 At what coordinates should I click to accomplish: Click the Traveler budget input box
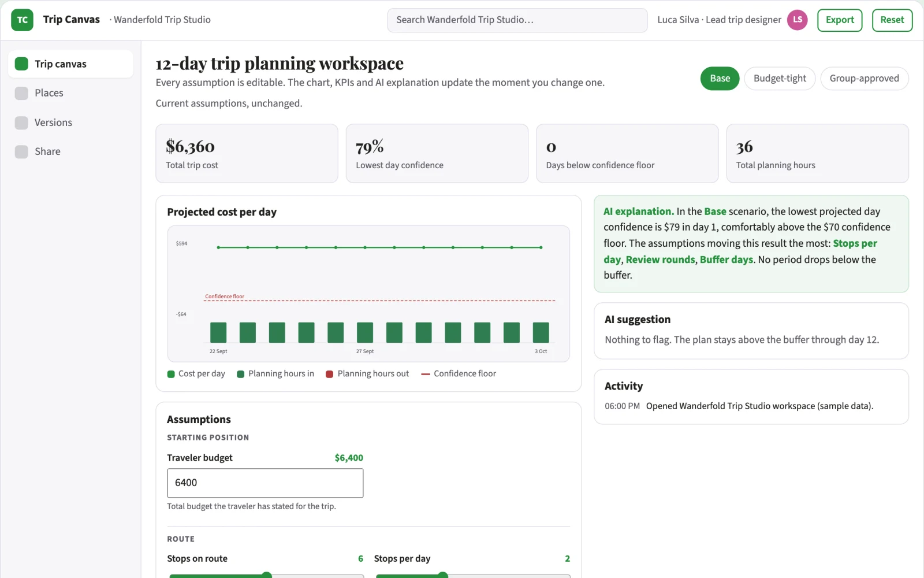point(265,483)
